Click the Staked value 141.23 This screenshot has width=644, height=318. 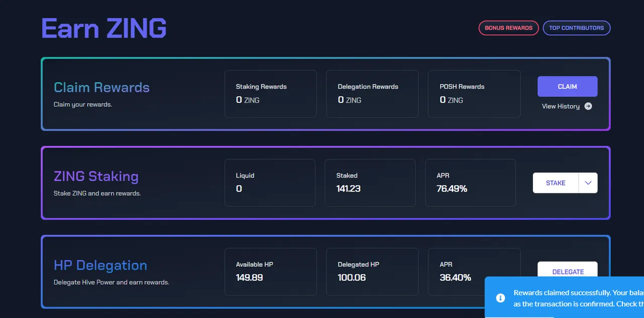[348, 189]
